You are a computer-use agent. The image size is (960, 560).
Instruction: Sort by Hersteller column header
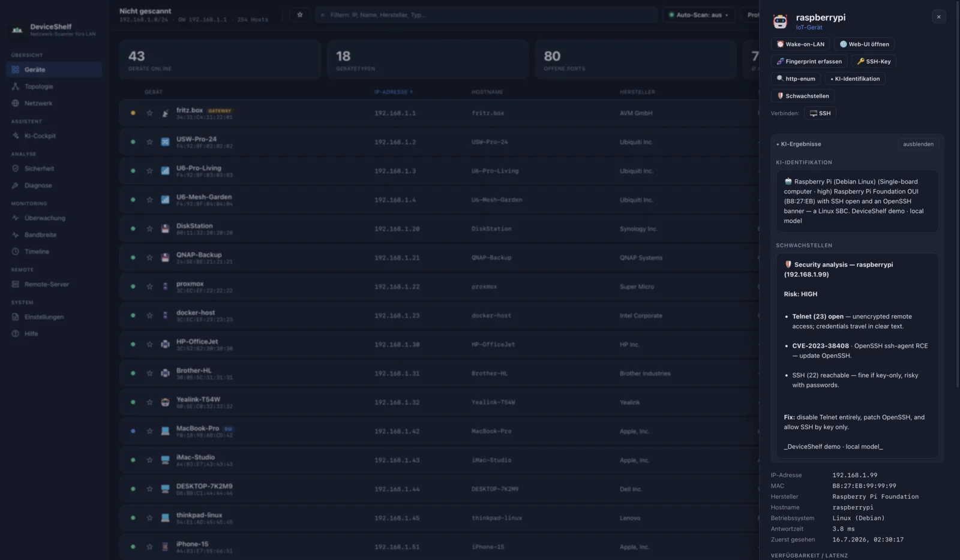point(637,92)
